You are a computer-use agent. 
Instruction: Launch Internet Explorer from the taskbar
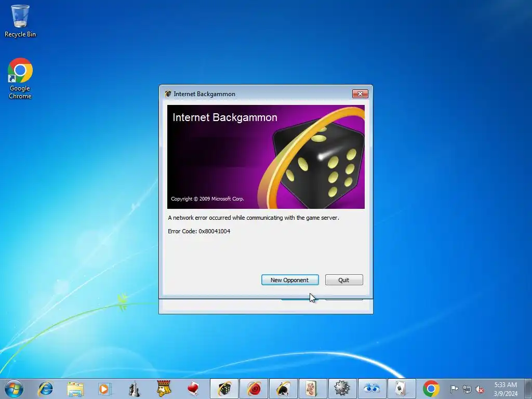point(45,389)
